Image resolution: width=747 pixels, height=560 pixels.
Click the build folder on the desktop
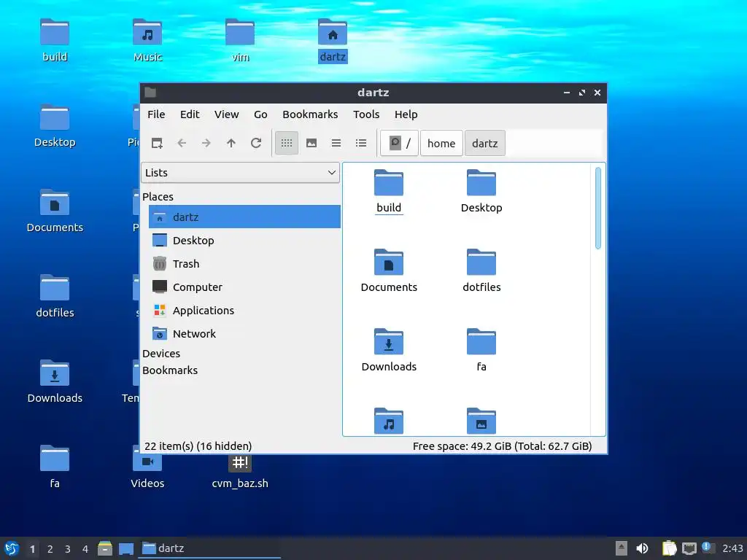click(55, 41)
